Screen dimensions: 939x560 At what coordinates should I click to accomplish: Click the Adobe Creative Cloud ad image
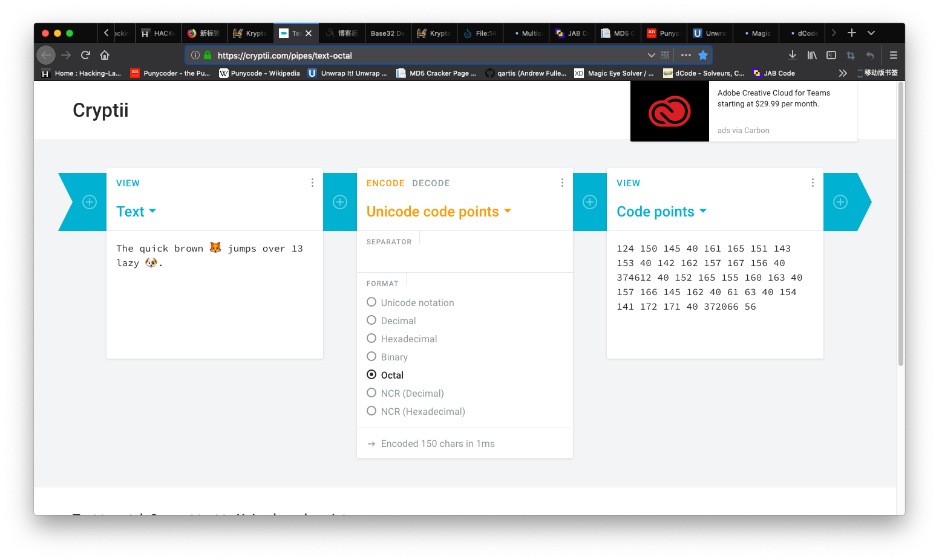tap(669, 111)
